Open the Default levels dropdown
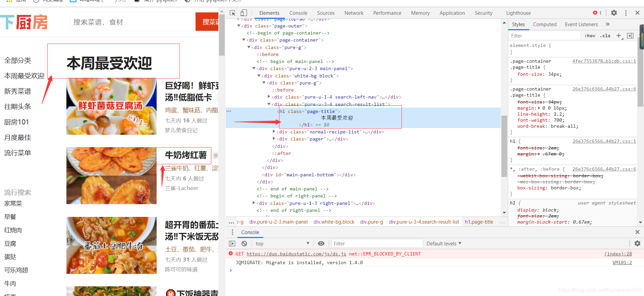This screenshot has height=296, width=644. 444,244
